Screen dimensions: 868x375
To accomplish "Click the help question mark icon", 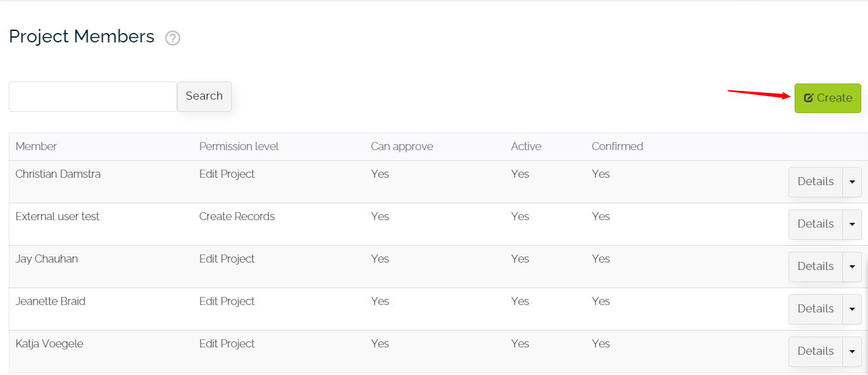I will [173, 38].
